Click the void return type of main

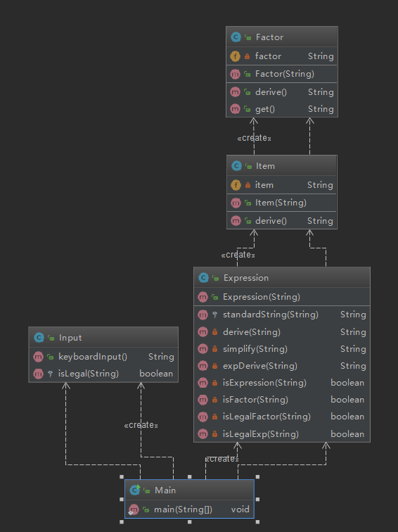pos(240,509)
